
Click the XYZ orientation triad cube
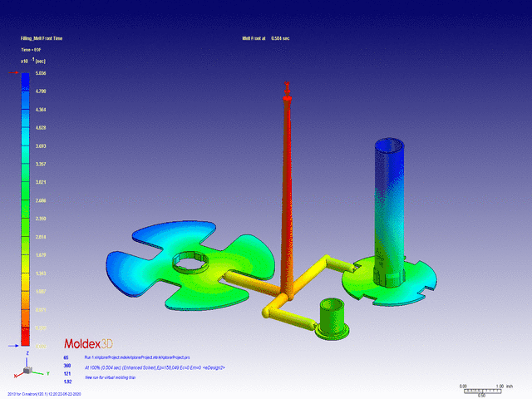pos(27,370)
